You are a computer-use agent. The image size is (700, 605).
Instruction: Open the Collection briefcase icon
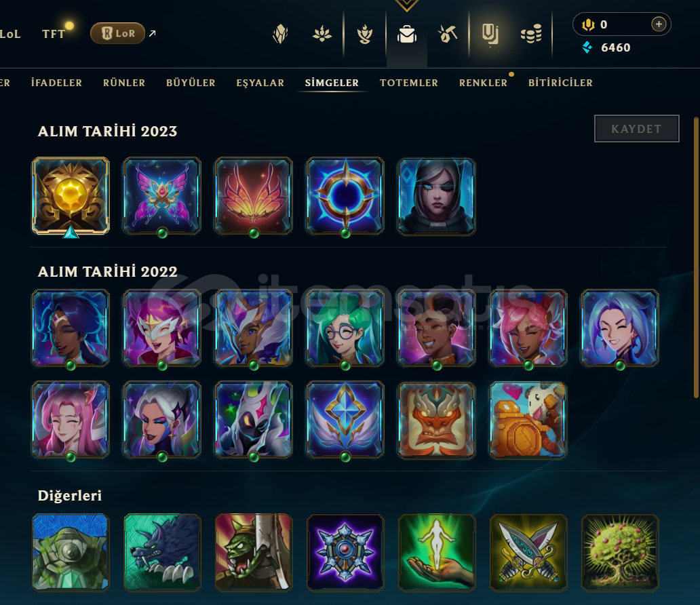(x=407, y=34)
